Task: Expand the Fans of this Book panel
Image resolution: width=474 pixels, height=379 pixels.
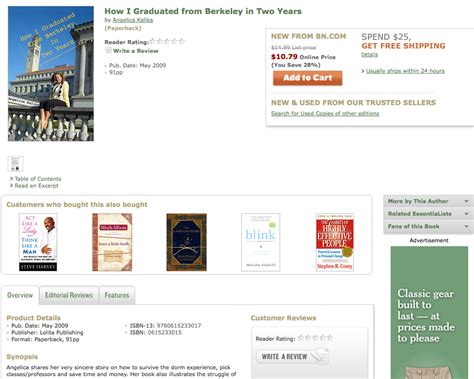Action: (428, 226)
